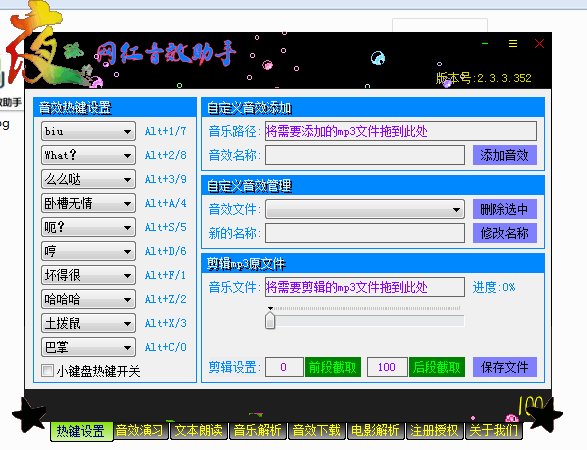
Task: Go to the 音效下载 tab
Action: pyautogui.click(x=317, y=430)
